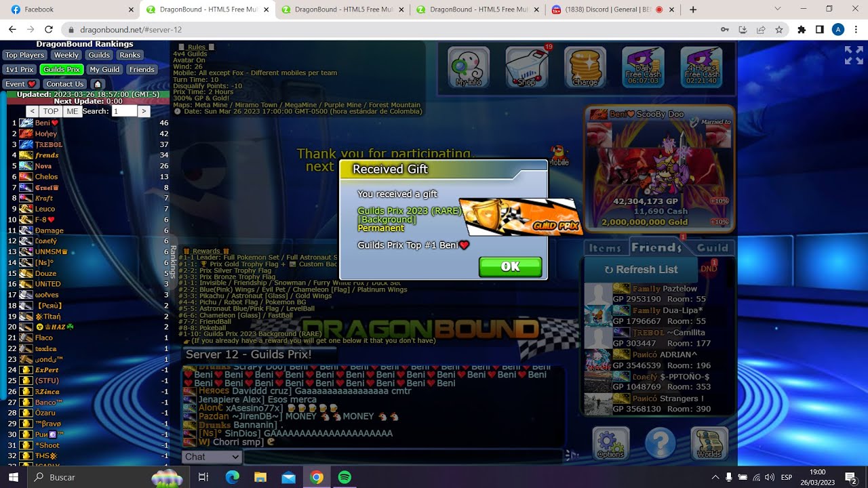Open Chrome from the taskbar

pos(317,477)
